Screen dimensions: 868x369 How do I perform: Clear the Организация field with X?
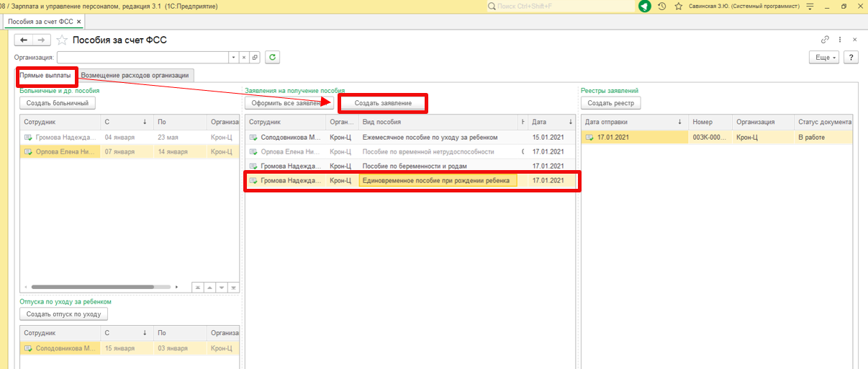pyautogui.click(x=243, y=58)
